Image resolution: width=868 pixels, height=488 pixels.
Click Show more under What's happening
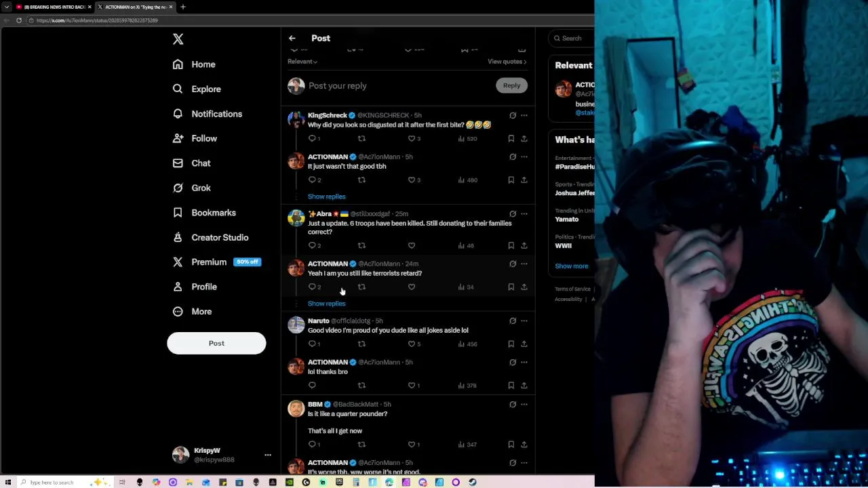coord(572,266)
